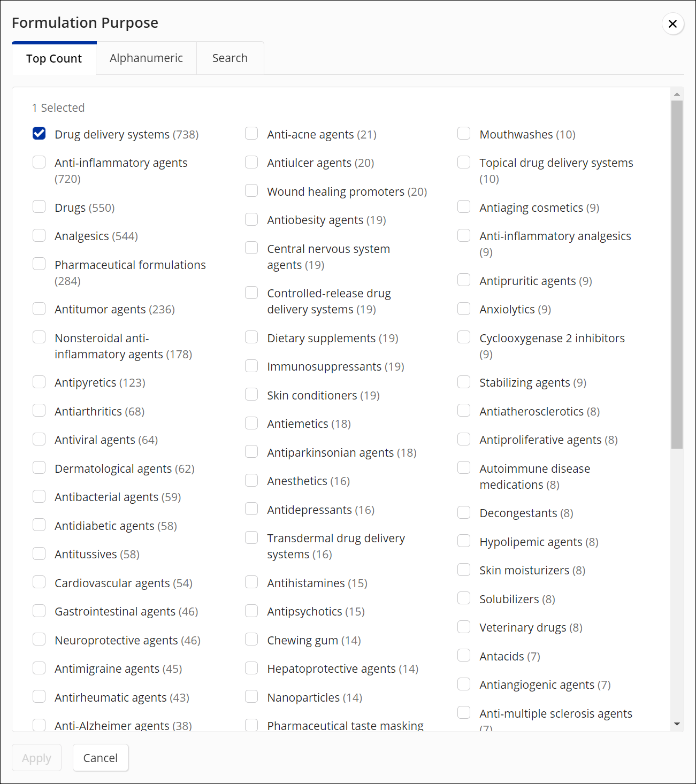Select Wound healing promoters (20)
This screenshot has width=696, height=784.
(x=251, y=190)
